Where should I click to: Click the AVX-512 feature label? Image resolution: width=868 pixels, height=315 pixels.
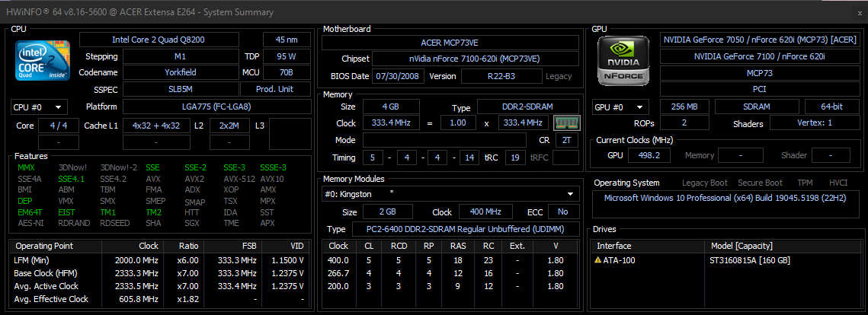pyautogui.click(x=239, y=179)
